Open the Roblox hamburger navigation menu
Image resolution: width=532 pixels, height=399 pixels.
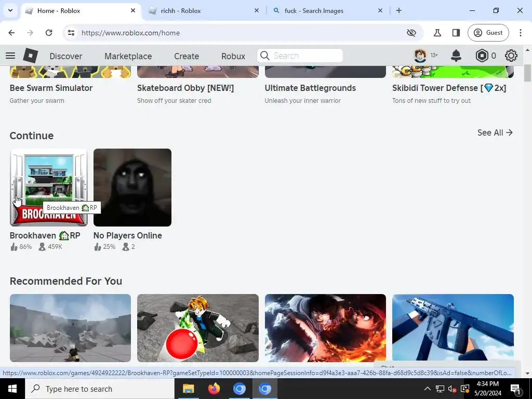[x=10, y=56]
